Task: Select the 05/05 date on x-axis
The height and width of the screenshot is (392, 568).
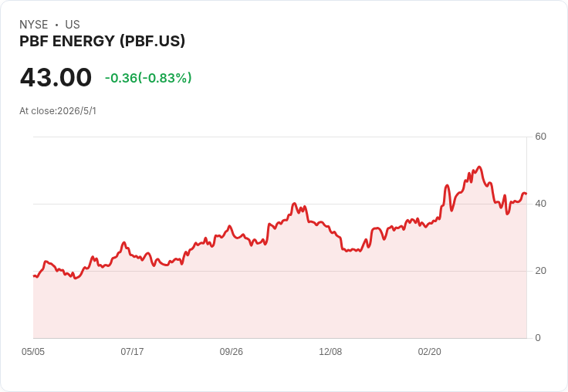Action: click(33, 351)
